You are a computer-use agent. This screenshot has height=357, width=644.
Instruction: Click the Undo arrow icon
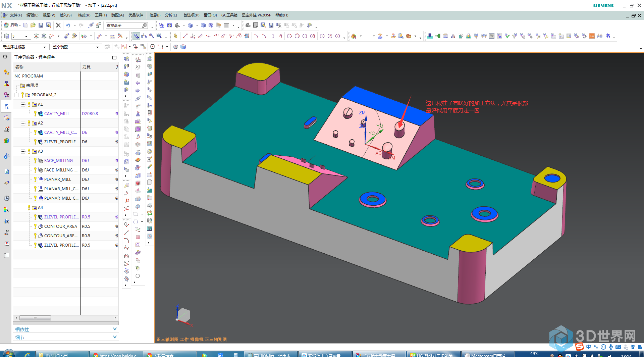(x=68, y=25)
